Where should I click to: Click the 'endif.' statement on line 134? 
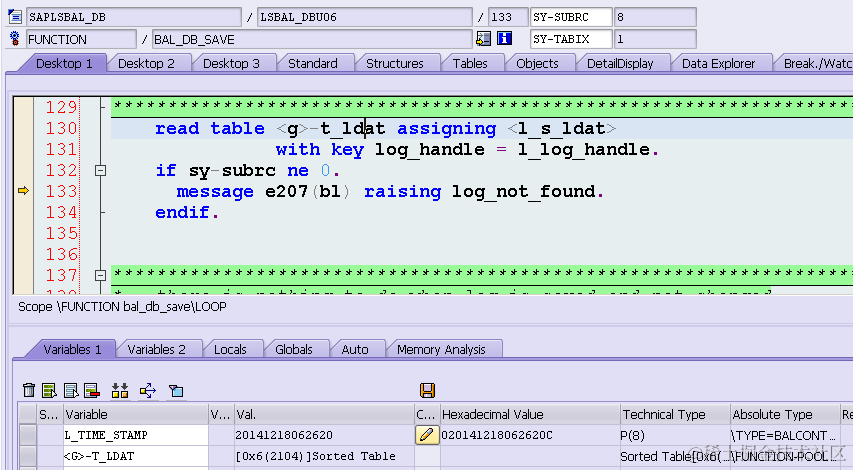tap(187, 212)
